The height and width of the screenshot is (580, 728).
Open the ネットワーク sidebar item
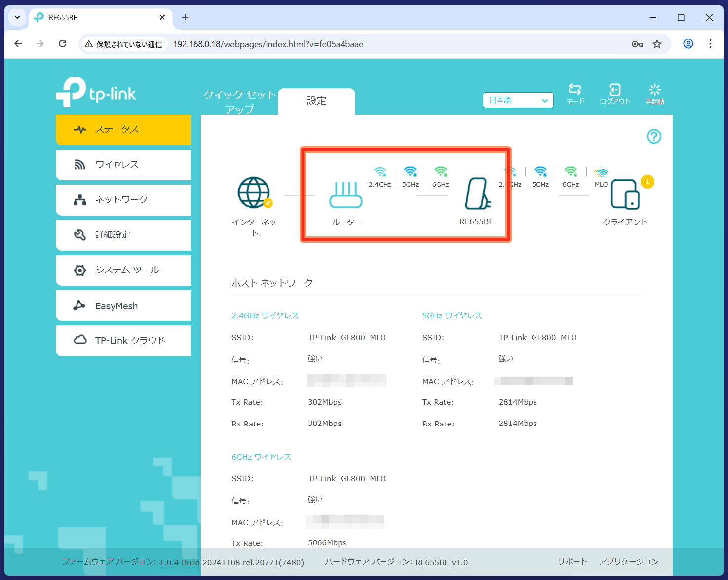[123, 200]
